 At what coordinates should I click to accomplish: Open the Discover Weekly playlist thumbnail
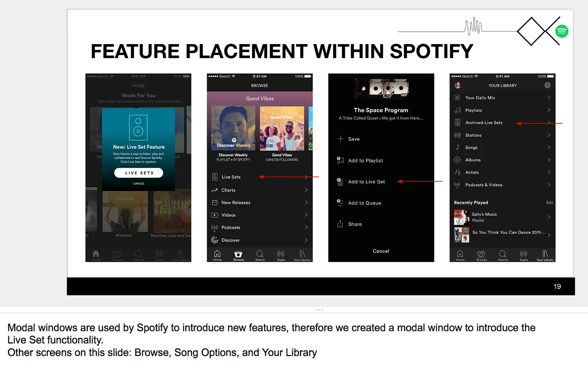[x=234, y=128]
